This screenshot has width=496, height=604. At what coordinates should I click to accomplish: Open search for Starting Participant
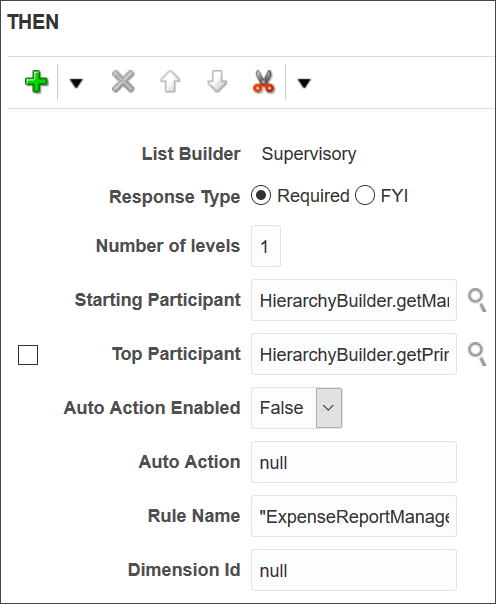(x=477, y=300)
